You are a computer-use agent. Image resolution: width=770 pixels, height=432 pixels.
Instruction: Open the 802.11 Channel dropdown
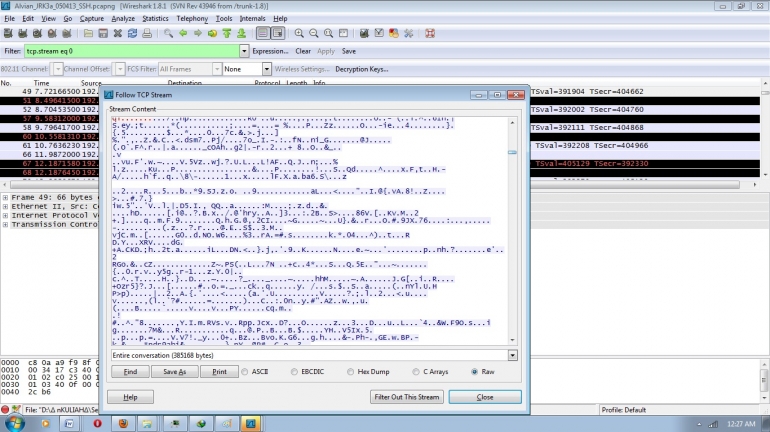(58, 69)
